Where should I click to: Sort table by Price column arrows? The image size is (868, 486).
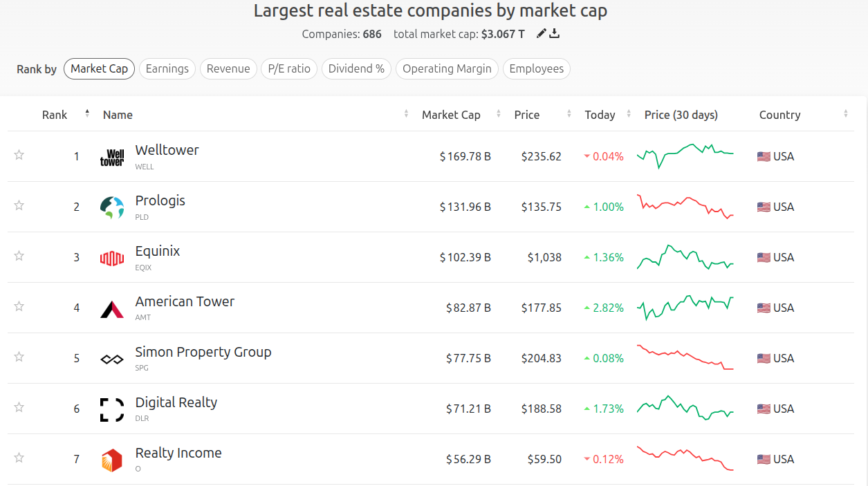pos(569,114)
